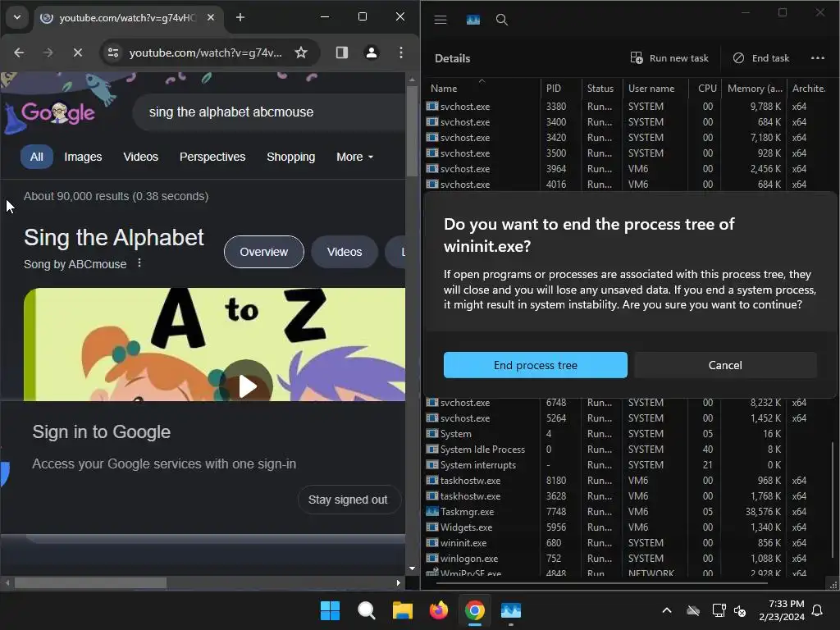Show hidden tray icons chevron
This screenshot has width=840, height=630.
click(x=667, y=610)
